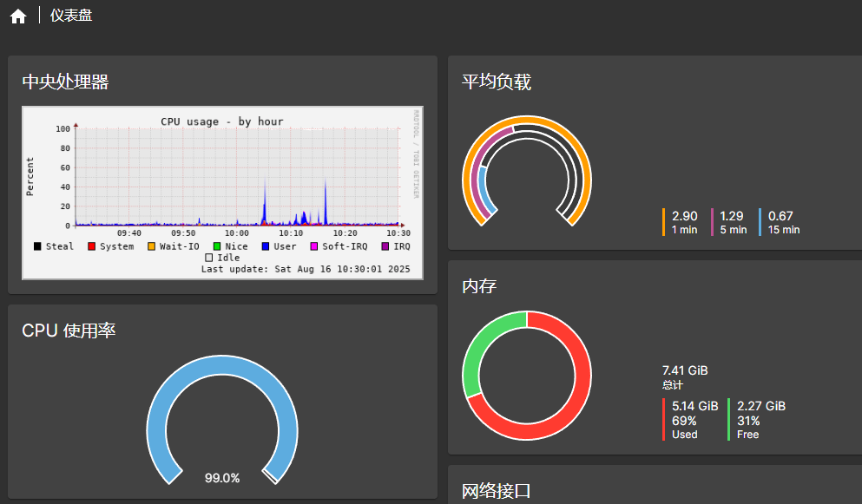Click the System red legend swatch

pyautogui.click(x=91, y=246)
